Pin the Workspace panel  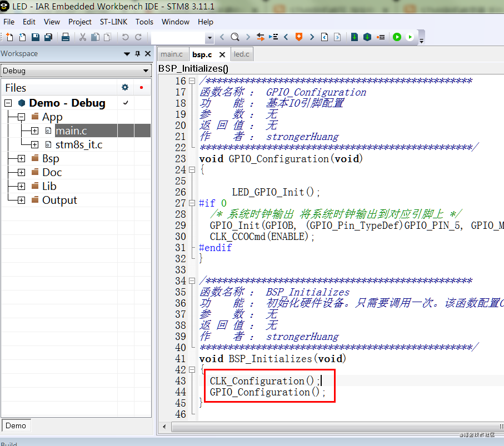138,54
